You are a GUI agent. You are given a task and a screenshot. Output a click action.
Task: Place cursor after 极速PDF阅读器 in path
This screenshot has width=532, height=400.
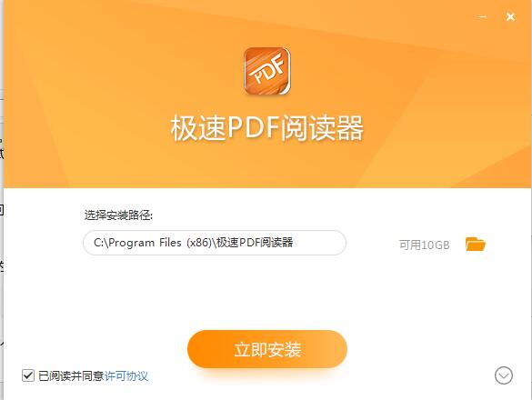click(294, 243)
